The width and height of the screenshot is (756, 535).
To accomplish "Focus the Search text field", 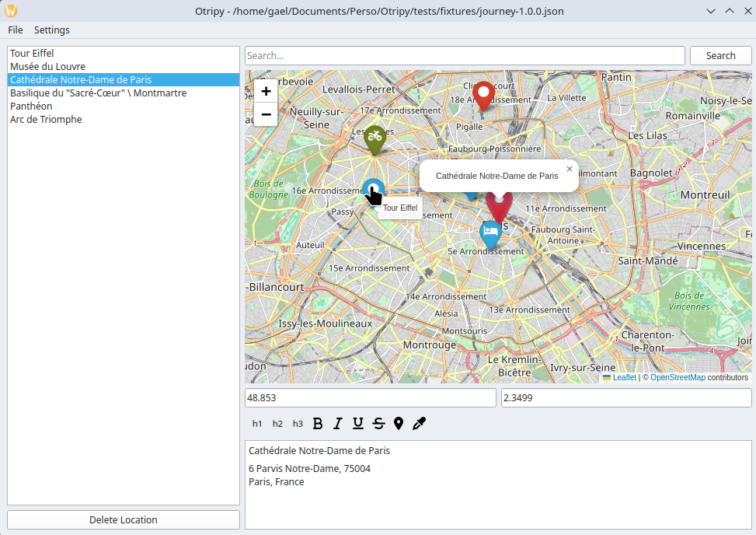I will tap(465, 55).
